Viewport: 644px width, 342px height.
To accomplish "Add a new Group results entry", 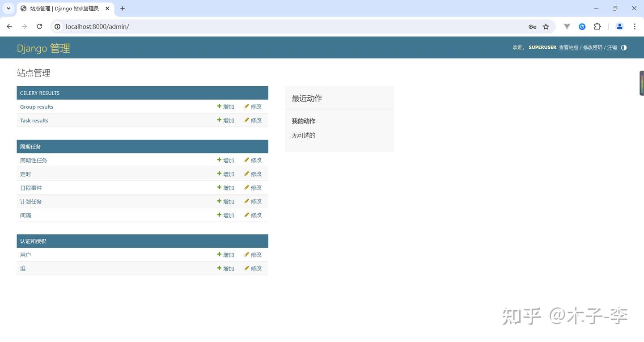I will pos(226,106).
